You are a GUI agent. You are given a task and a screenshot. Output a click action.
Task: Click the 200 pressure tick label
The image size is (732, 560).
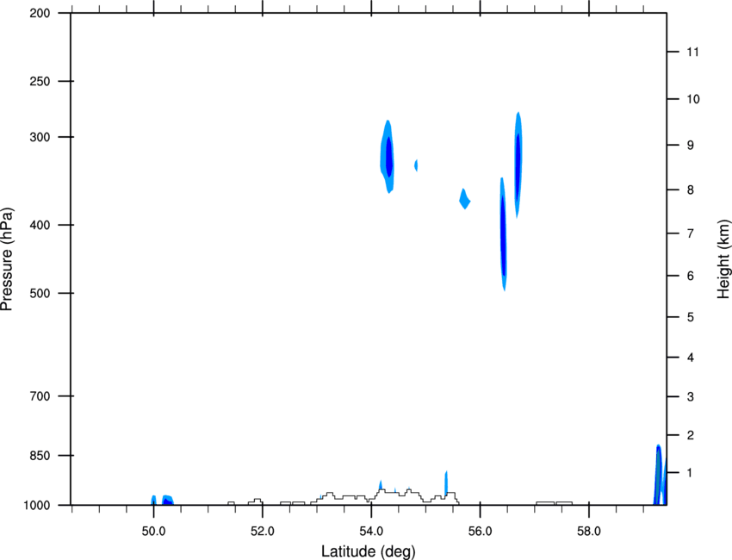tap(40, 14)
